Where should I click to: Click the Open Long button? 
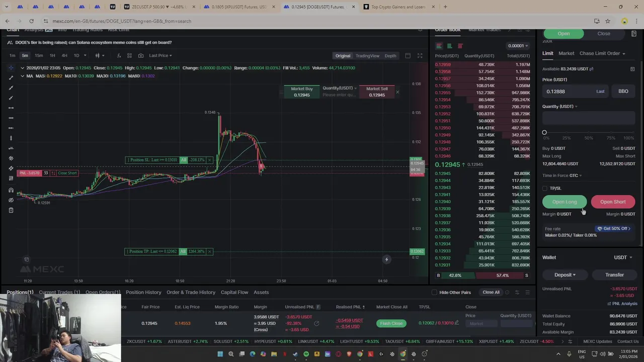point(565,202)
